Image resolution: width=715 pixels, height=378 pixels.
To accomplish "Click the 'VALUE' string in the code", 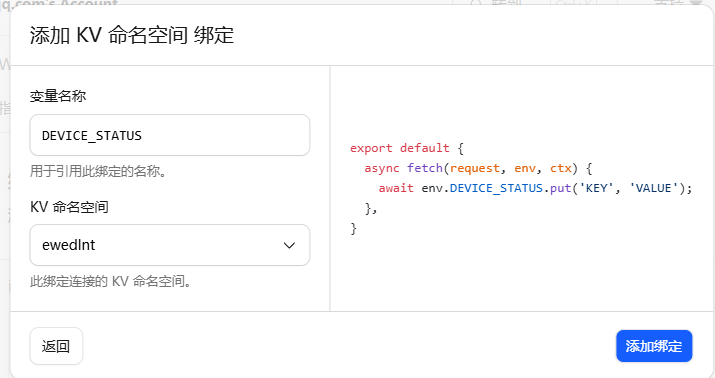I will click(x=654, y=188).
